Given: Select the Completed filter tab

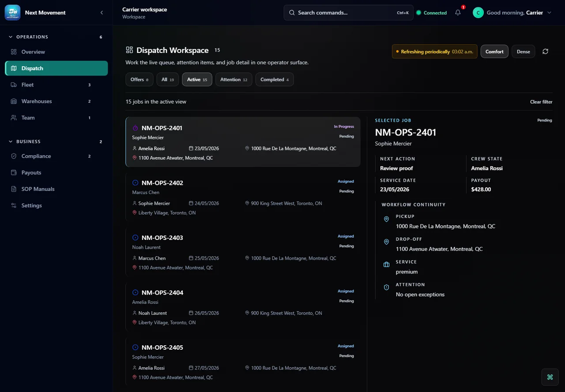Looking at the screenshot, I should point(275,79).
